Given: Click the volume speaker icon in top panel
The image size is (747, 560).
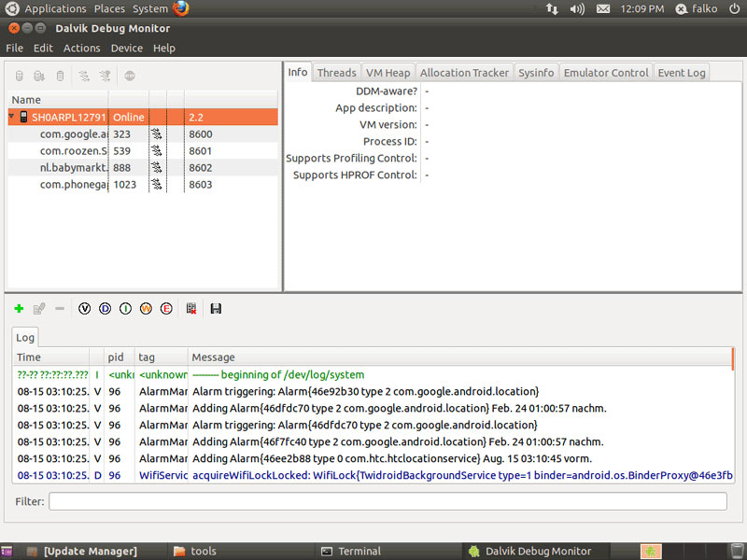Looking at the screenshot, I should pyautogui.click(x=577, y=8).
